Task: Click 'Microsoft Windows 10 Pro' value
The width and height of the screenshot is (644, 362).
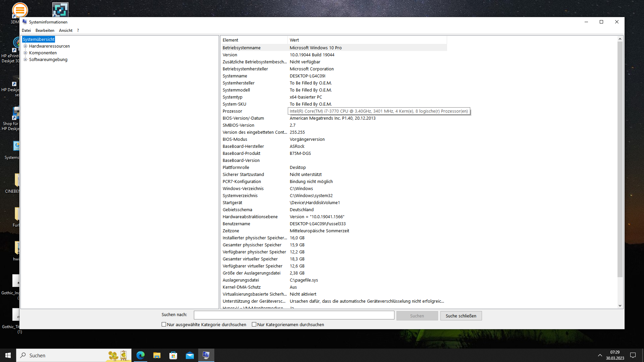Action: pos(316,48)
